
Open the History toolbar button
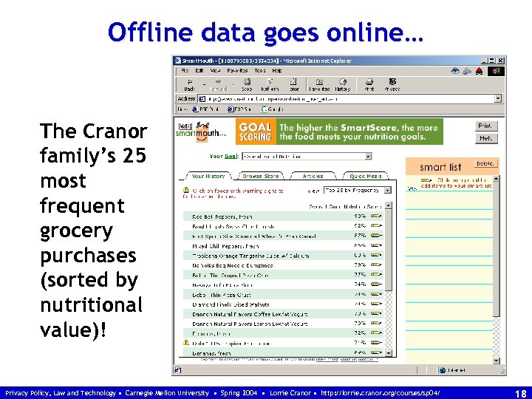coord(343,85)
